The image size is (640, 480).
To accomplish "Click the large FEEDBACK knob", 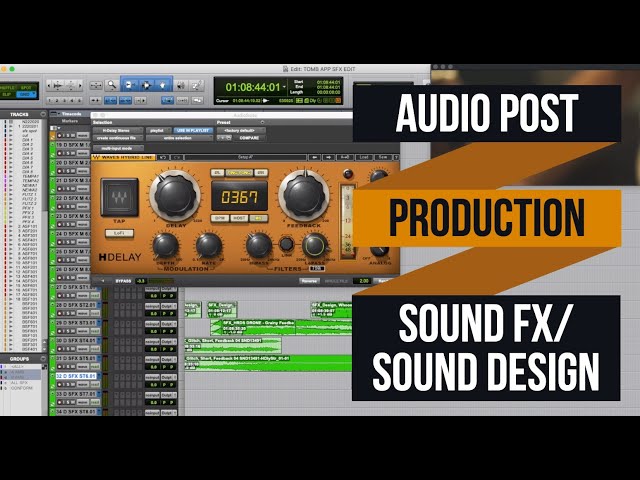I will pos(304,196).
